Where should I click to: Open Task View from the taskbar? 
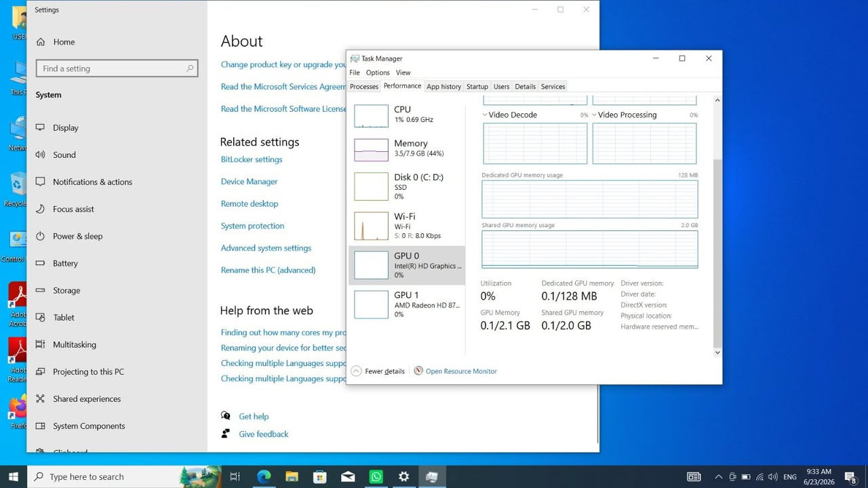[x=235, y=476]
